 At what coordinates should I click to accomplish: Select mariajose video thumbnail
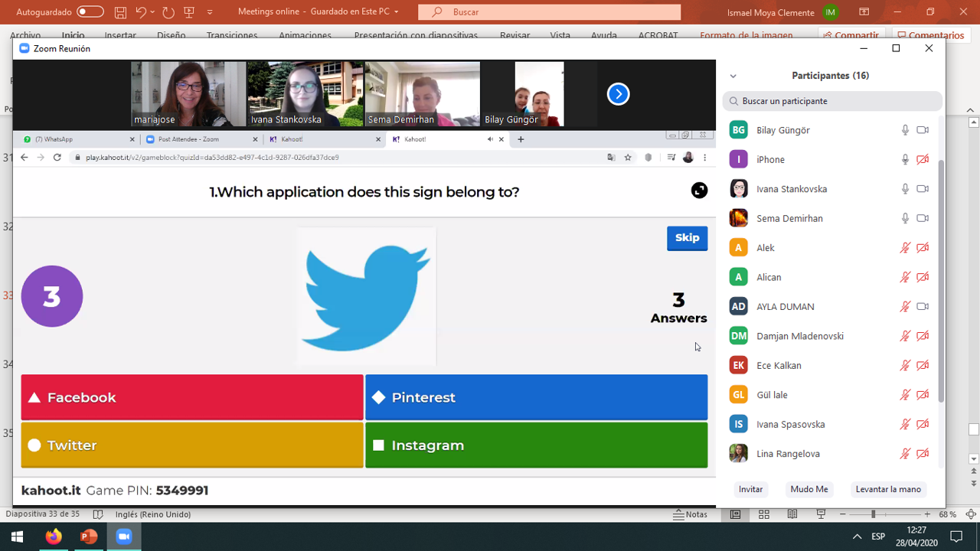point(188,94)
